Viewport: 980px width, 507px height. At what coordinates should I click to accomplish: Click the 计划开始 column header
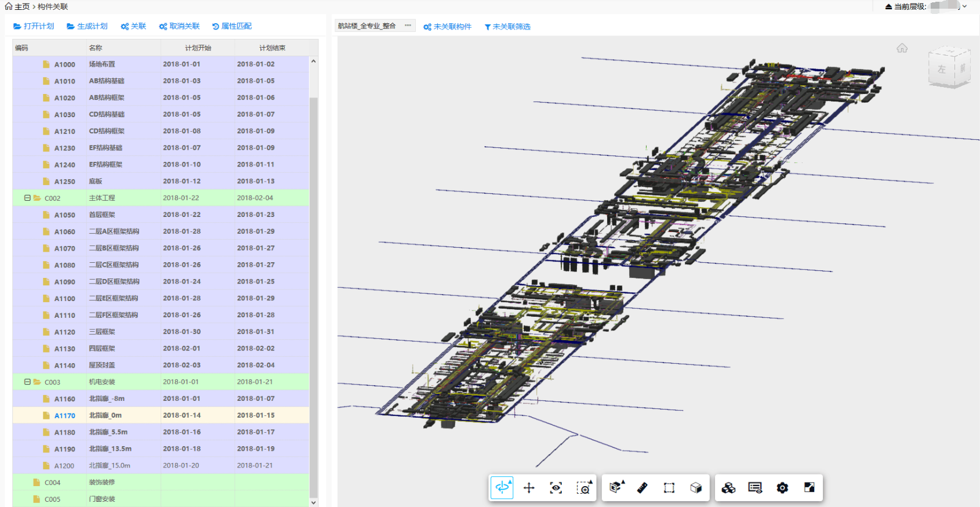[x=198, y=48]
